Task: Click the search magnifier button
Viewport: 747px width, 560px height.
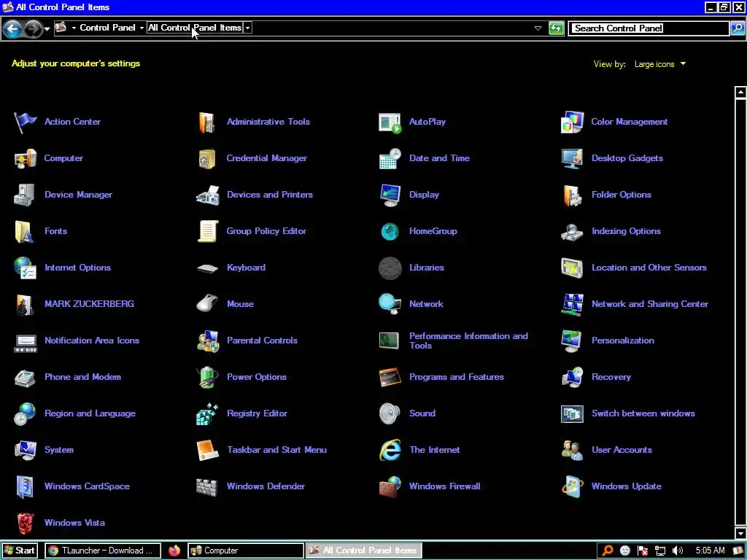Action: pos(738,28)
